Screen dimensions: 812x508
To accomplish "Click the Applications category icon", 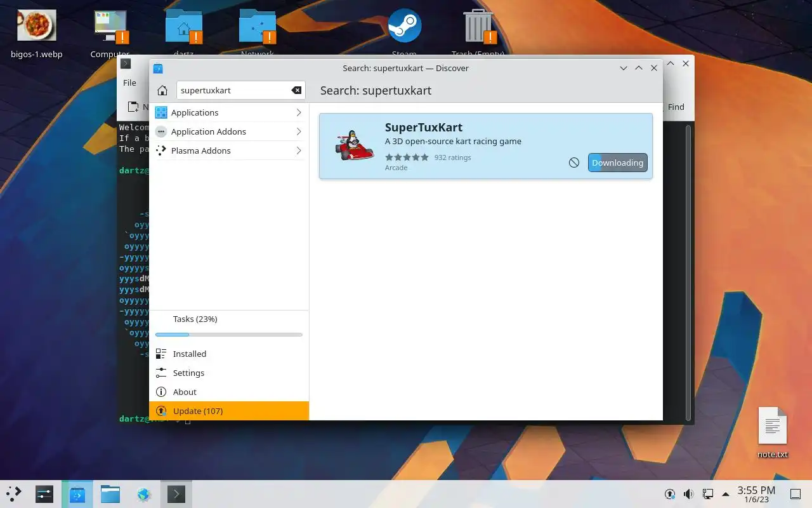I will [161, 112].
